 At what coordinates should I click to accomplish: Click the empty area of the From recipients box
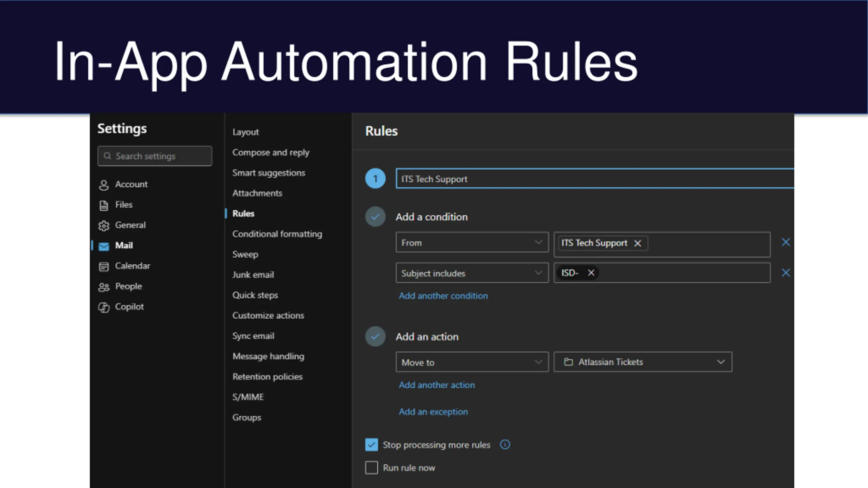pos(709,245)
